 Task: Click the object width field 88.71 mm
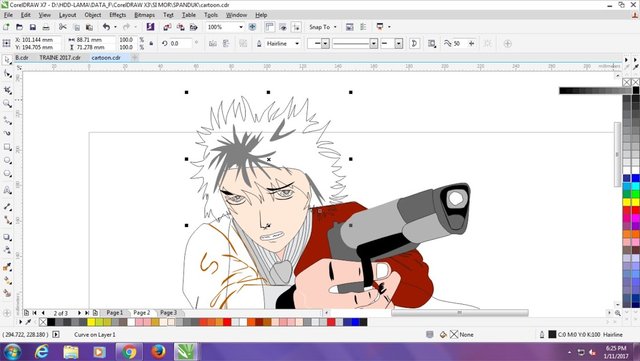[95, 40]
